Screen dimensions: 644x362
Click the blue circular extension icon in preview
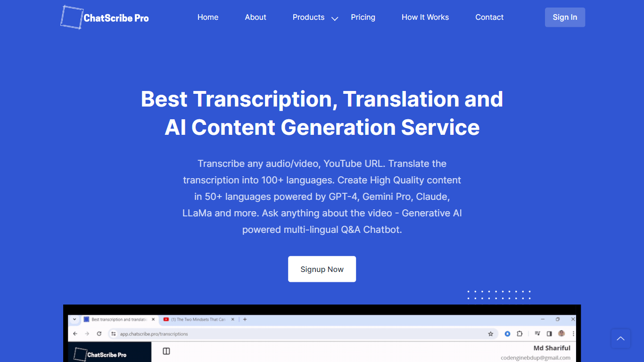pos(507,334)
